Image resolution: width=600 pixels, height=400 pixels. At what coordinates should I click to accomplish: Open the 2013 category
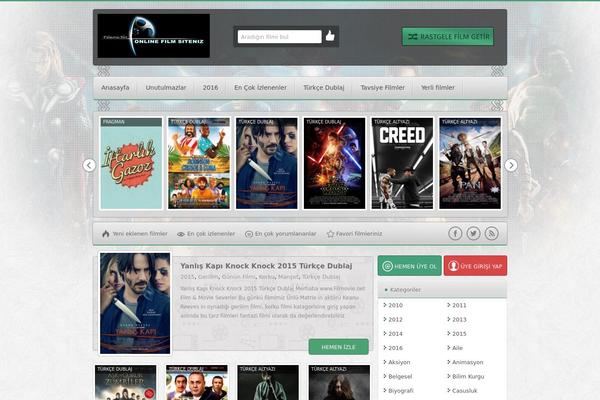(x=457, y=319)
